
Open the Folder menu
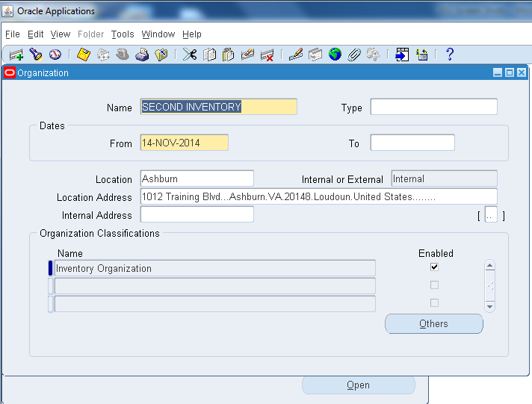tap(90, 34)
